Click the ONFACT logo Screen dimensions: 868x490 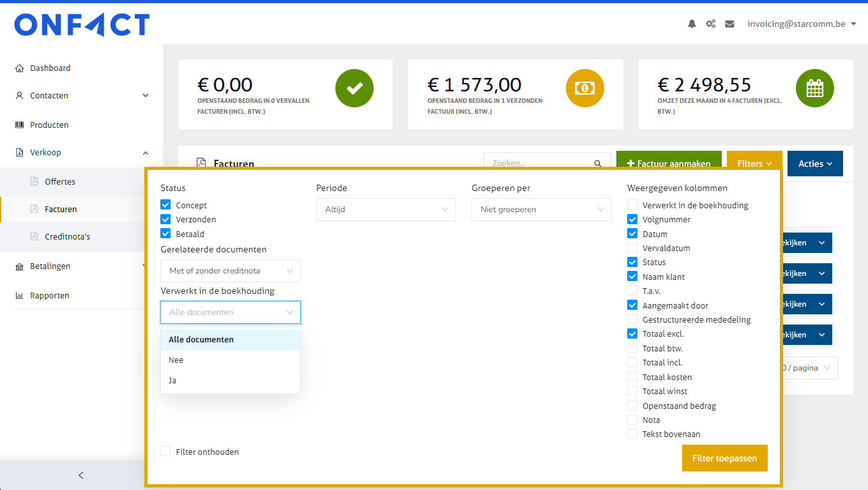[x=82, y=25]
